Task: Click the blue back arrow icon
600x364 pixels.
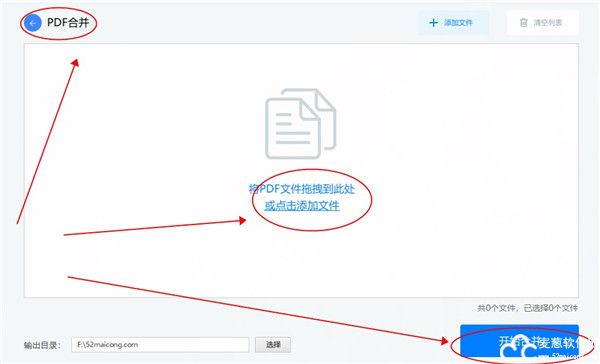Action: click(x=33, y=23)
